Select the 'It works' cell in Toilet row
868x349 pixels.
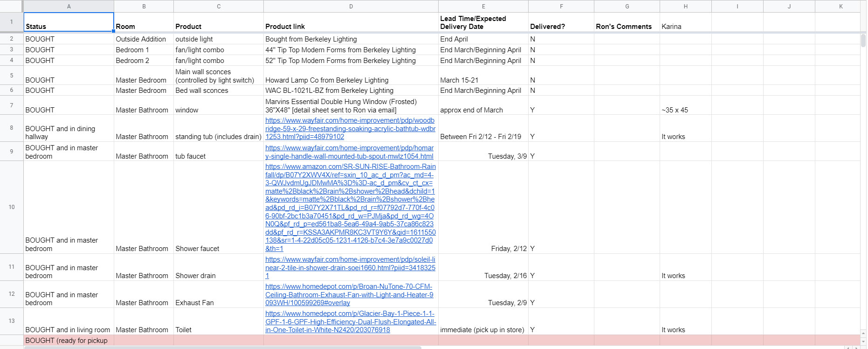pyautogui.click(x=686, y=321)
